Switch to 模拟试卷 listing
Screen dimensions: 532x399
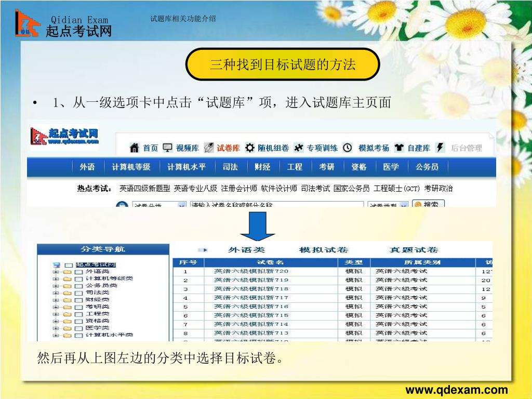click(324, 250)
